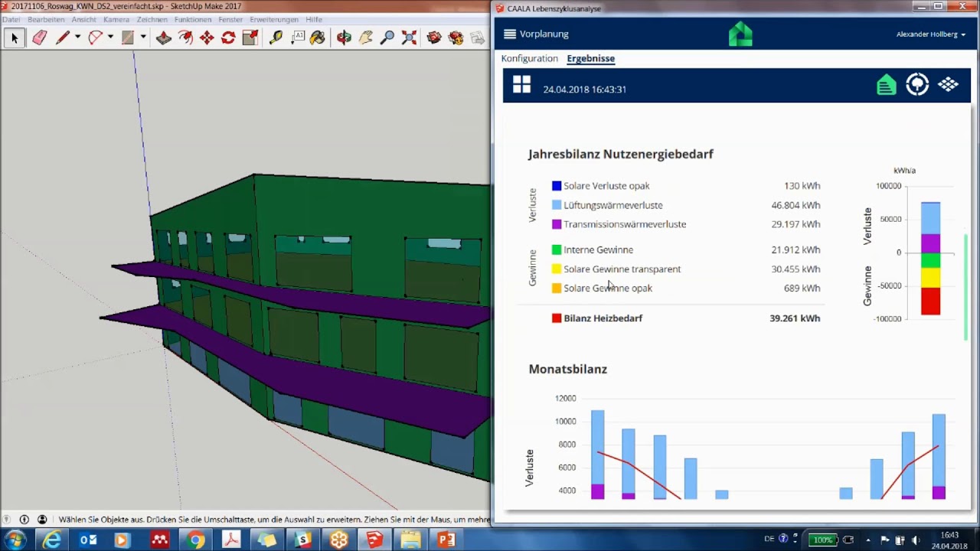
Task: Select the Move tool with red arrows
Action: point(207,37)
